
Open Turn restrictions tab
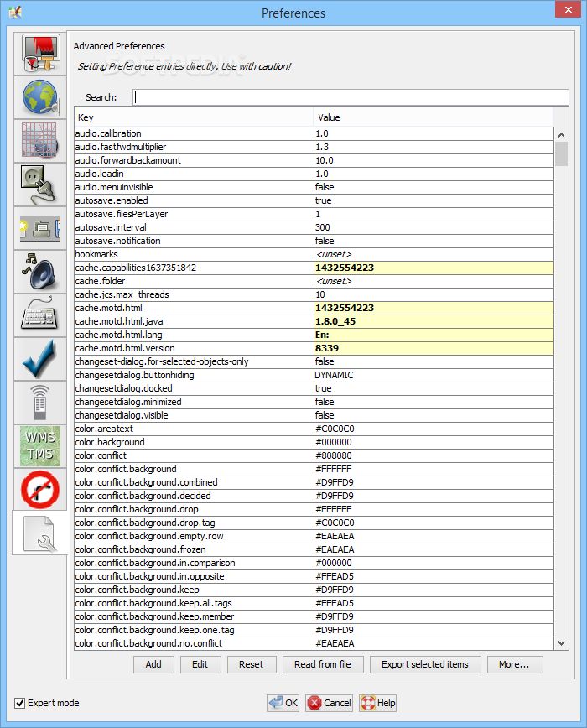(x=40, y=489)
